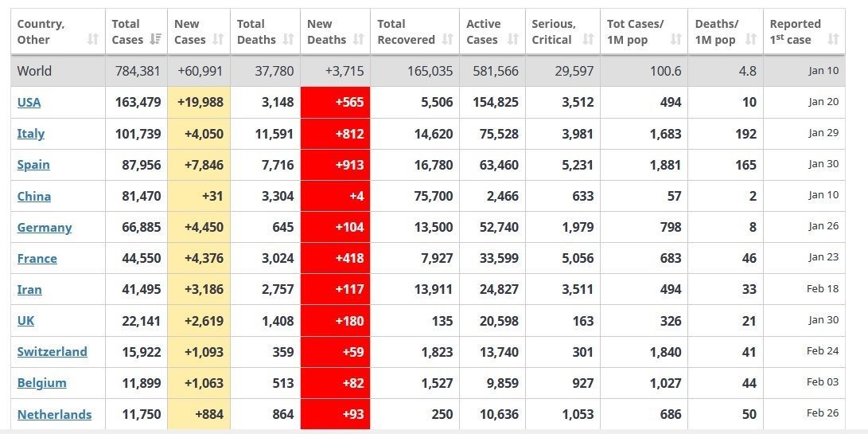Click Deaths/1M pop sort arrows
The image size is (868, 434).
tap(751, 39)
